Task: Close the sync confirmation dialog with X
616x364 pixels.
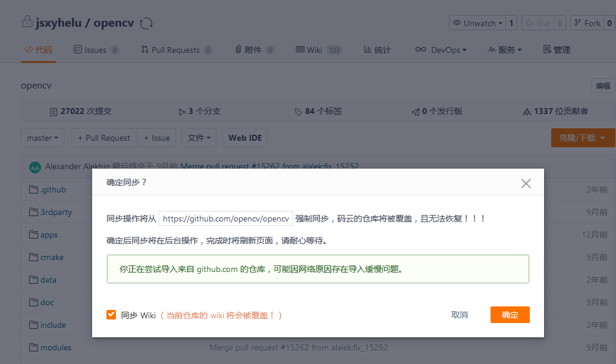Action: pyautogui.click(x=526, y=183)
